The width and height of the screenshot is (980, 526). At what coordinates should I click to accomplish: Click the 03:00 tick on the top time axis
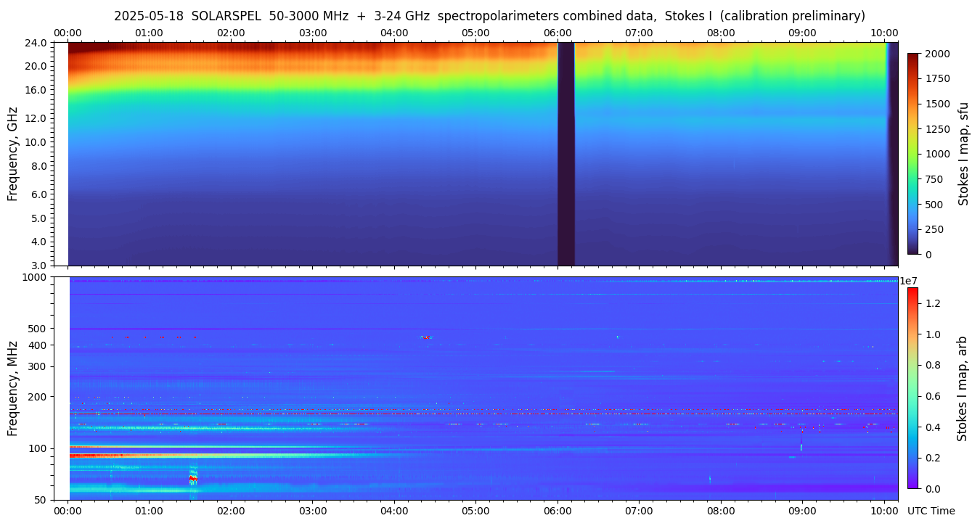313,33
